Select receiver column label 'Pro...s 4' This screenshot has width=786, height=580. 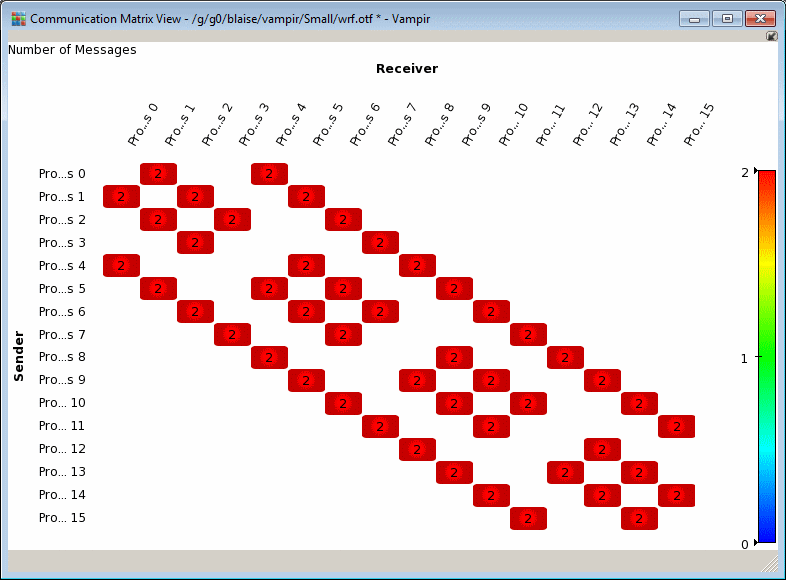tap(291, 124)
